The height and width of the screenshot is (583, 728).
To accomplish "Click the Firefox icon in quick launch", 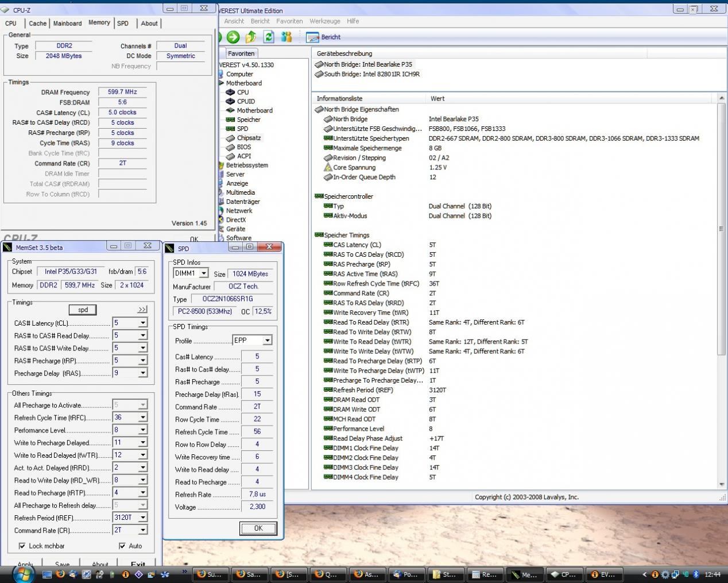I will click(x=60, y=574).
